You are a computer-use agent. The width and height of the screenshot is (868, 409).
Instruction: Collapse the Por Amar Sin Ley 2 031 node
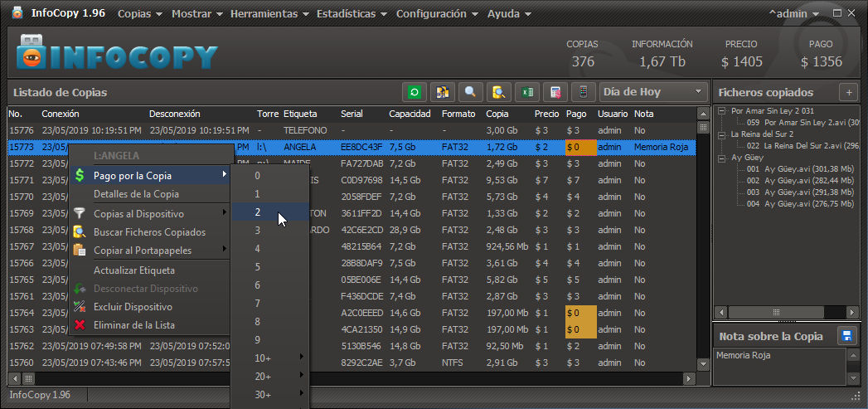click(x=722, y=111)
